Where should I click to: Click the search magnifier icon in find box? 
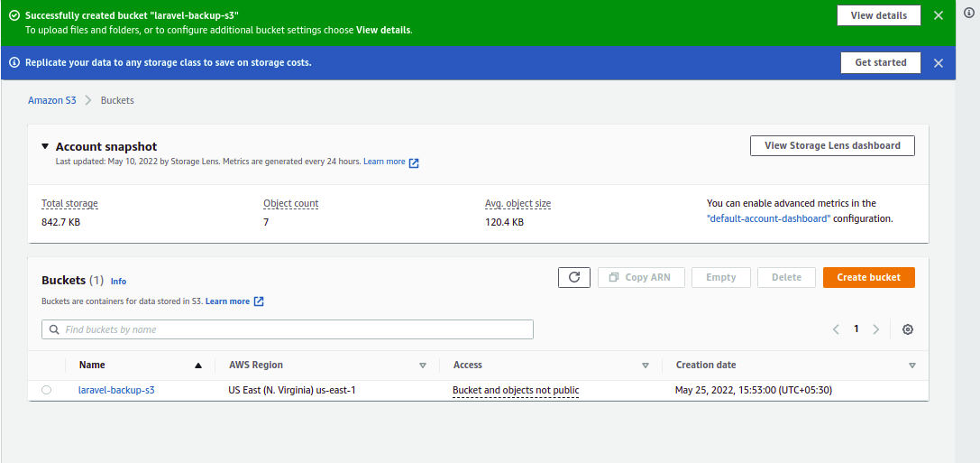pyautogui.click(x=54, y=329)
